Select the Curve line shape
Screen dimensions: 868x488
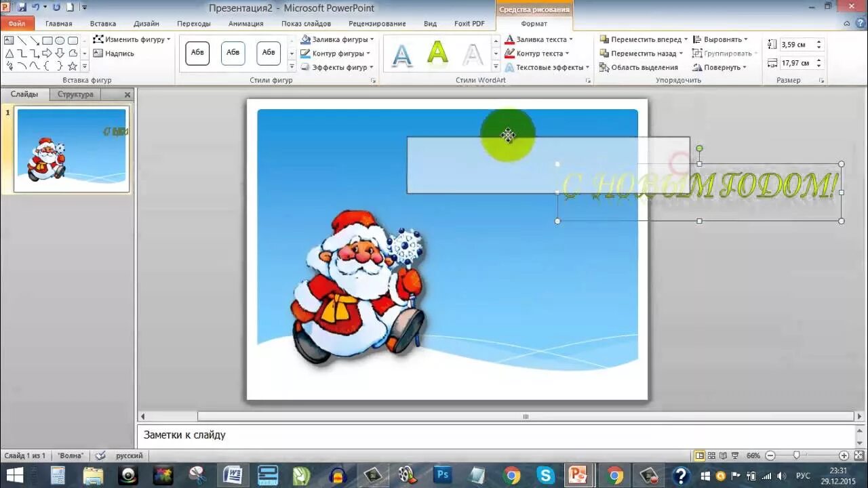pos(34,66)
